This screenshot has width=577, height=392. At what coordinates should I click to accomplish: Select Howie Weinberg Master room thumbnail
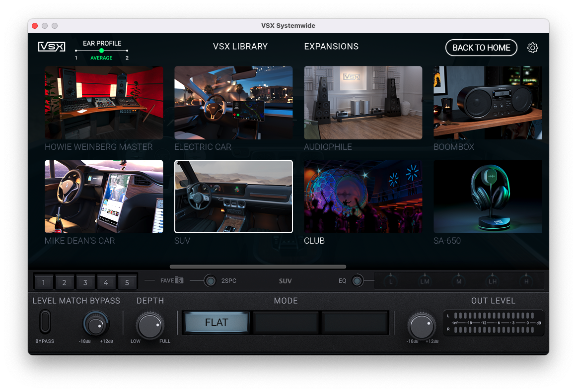pyautogui.click(x=104, y=103)
